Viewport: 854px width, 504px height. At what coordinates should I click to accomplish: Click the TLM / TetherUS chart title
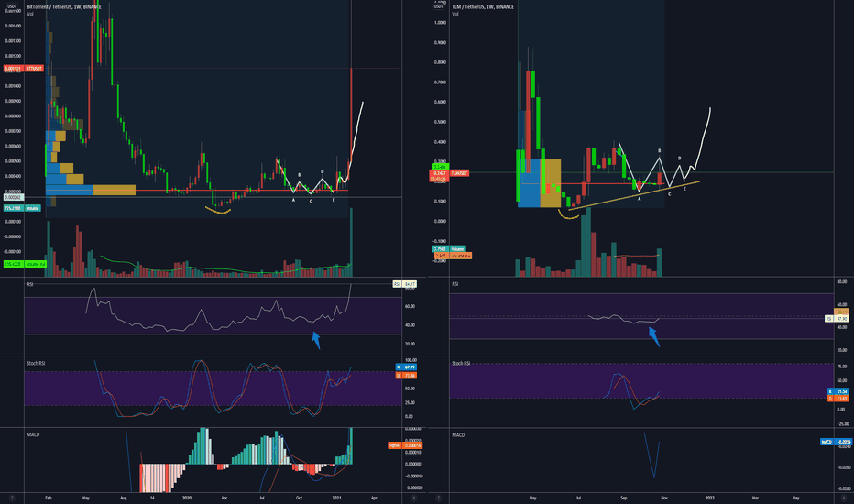click(x=483, y=7)
